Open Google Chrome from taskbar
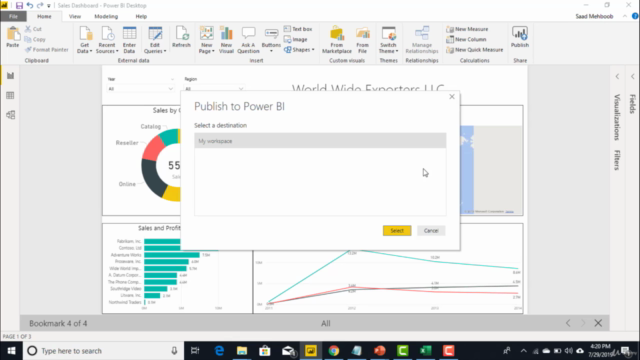640x360 pixels. [x=333, y=351]
